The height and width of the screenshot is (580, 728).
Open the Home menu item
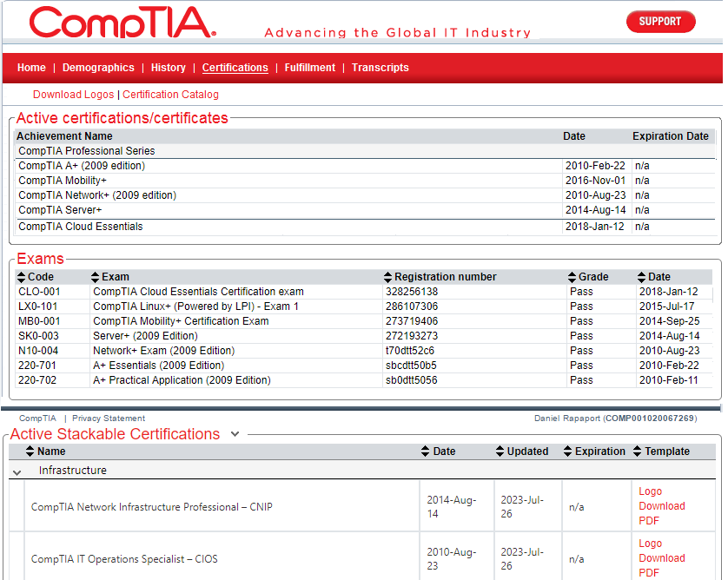tap(31, 68)
